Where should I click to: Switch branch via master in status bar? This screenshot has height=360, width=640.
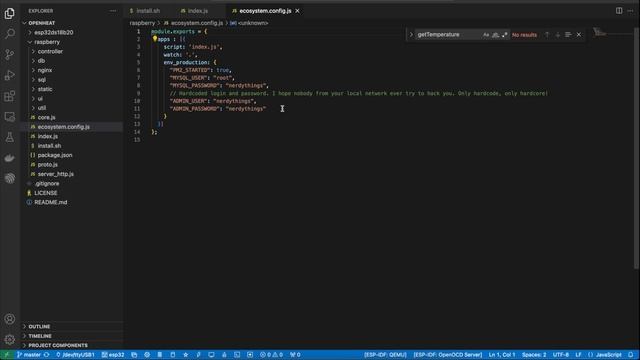pyautogui.click(x=29, y=355)
